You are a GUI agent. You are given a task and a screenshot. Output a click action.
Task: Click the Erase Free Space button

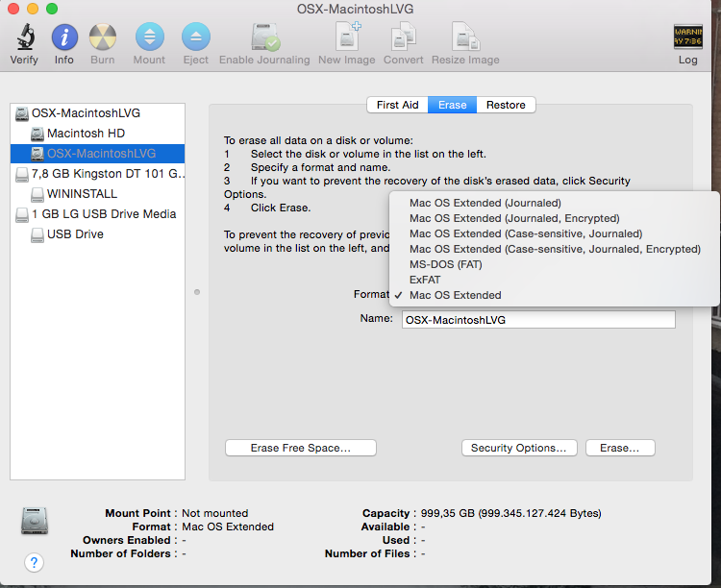300,448
